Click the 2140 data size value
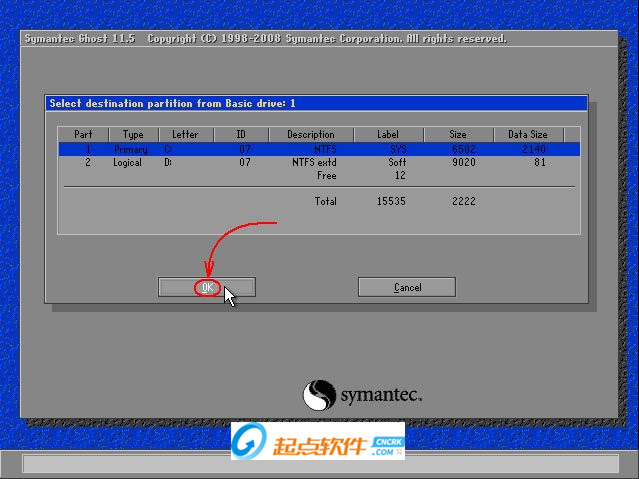Image resolution: width=639 pixels, height=479 pixels. pos(534,149)
